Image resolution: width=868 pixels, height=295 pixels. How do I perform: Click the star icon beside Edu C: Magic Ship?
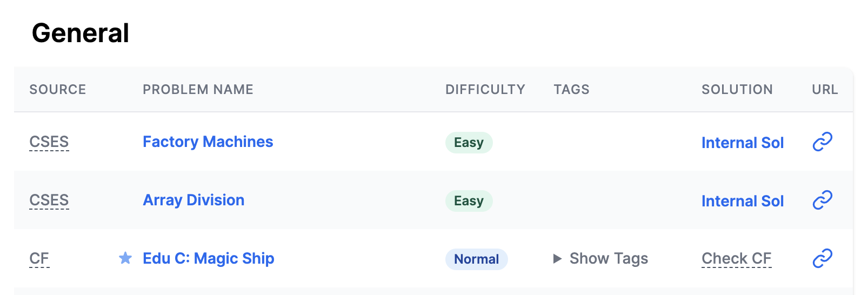(x=125, y=258)
